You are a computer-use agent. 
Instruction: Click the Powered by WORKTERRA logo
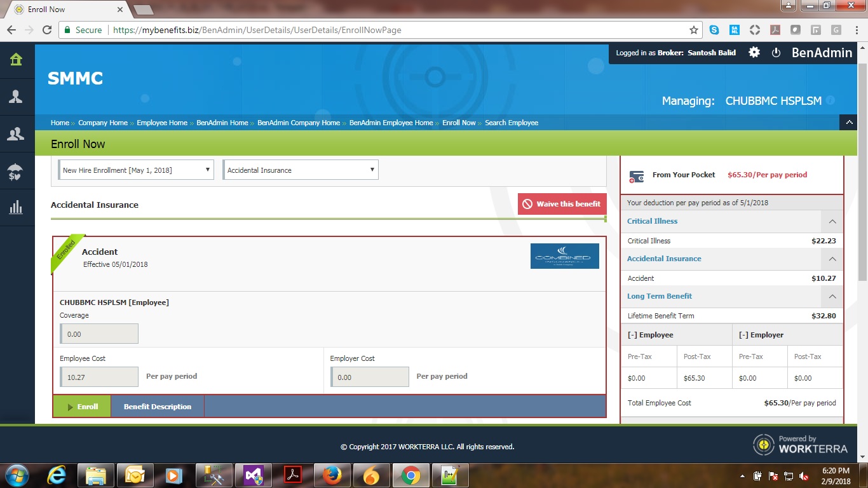(x=800, y=444)
